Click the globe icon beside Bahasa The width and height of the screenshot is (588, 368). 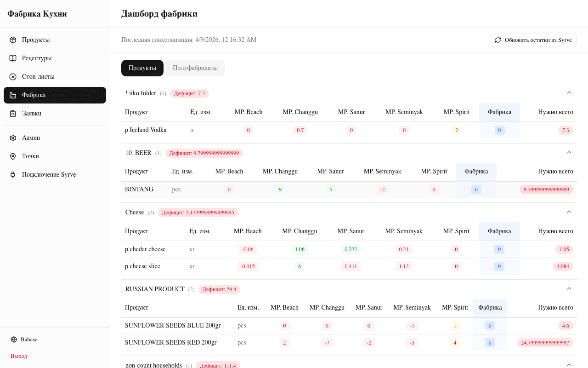pos(14,339)
